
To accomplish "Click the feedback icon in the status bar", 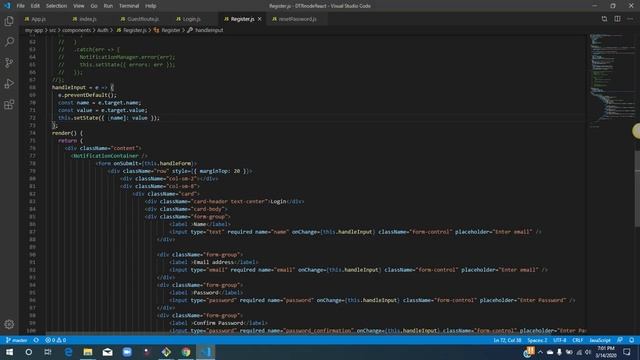I will 620,340.
